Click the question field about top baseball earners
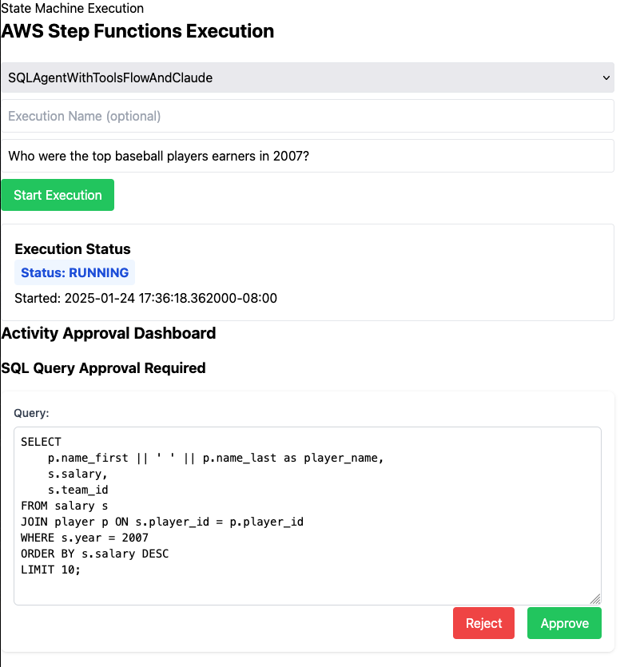Screen dimensions: 644x667 [x=308, y=156]
